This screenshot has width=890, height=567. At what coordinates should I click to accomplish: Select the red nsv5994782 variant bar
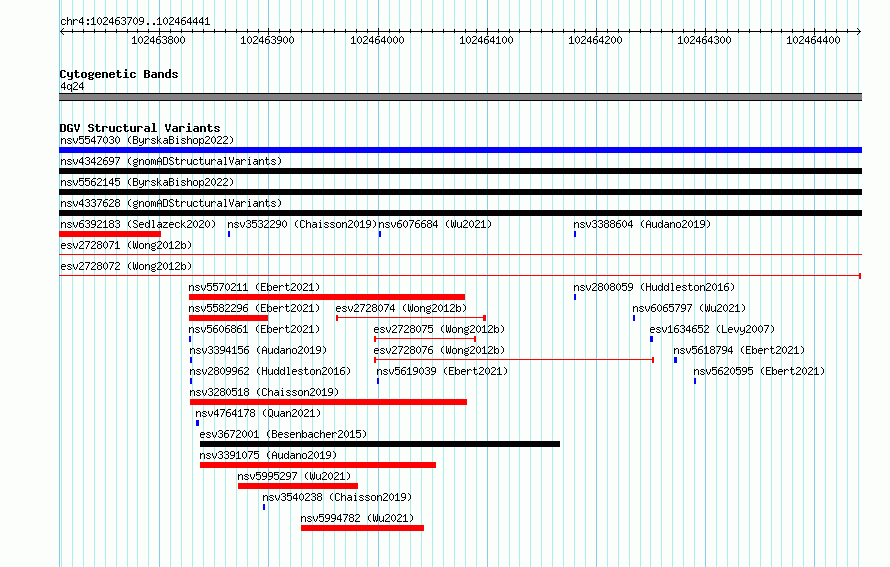[362, 528]
